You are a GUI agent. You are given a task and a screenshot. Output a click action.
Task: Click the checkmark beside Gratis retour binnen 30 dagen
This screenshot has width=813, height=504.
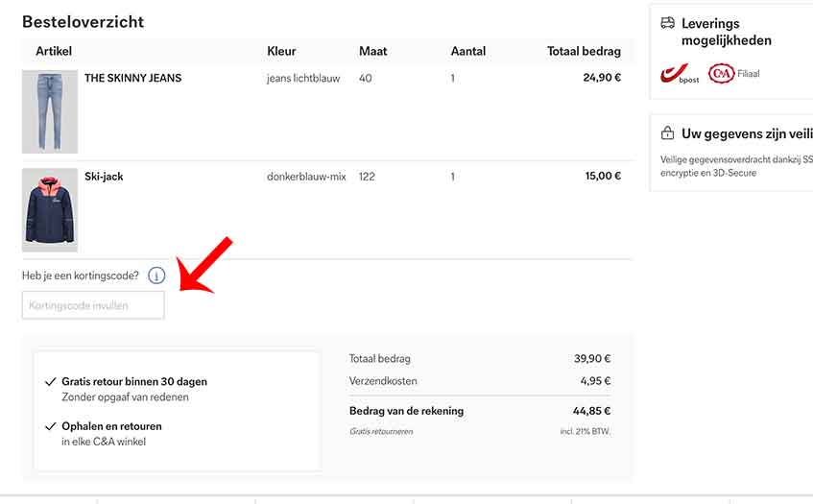[50, 382]
